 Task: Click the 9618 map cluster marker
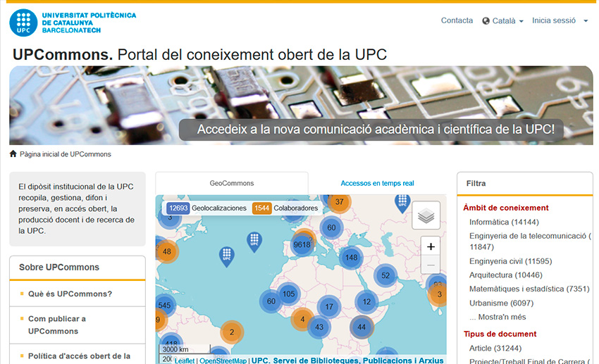[x=302, y=244]
